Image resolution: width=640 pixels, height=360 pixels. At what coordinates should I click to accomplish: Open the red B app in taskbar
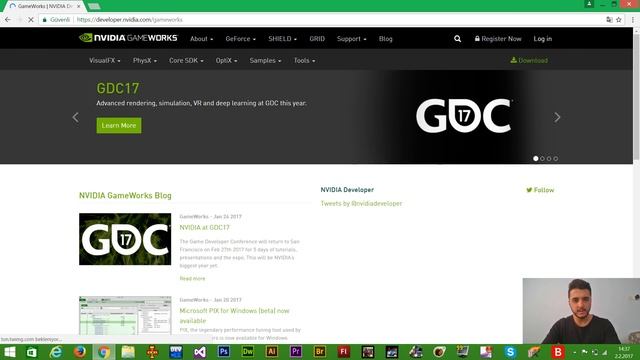pos(558,352)
